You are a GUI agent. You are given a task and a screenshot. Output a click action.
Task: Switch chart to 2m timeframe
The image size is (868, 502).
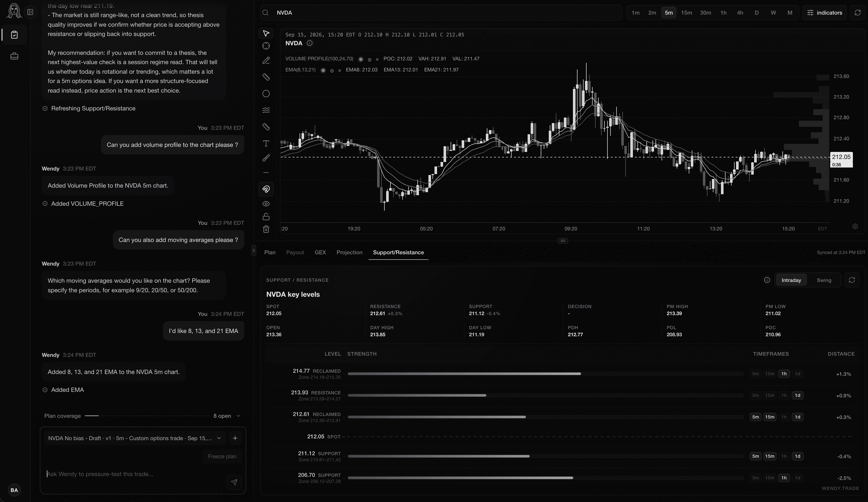click(652, 13)
